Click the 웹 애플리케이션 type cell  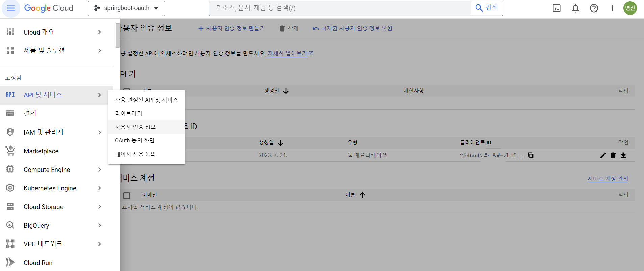point(367,155)
